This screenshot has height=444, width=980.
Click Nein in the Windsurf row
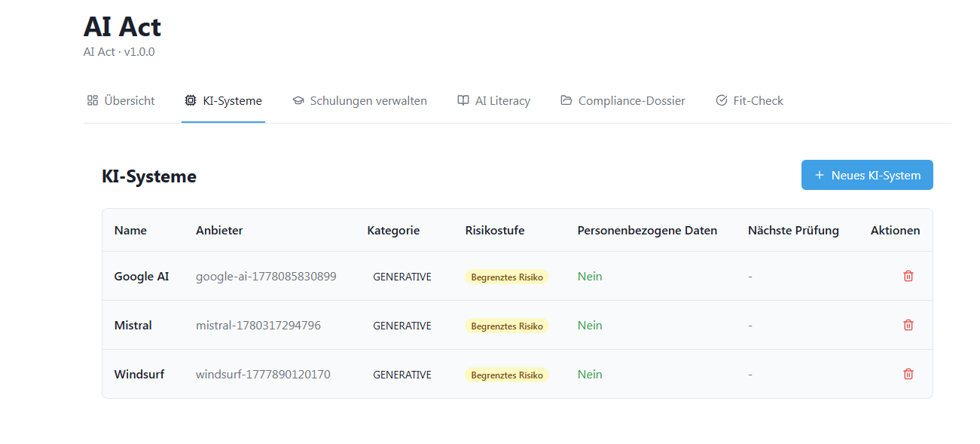(x=590, y=375)
